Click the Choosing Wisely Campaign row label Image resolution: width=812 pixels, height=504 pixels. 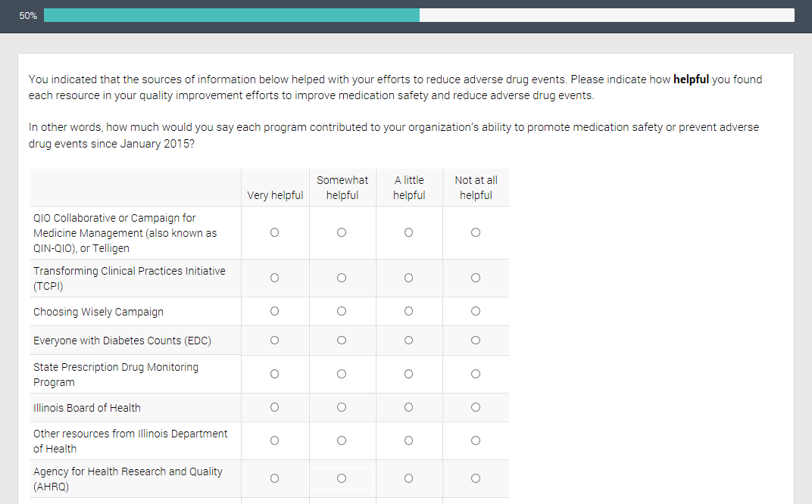click(98, 312)
